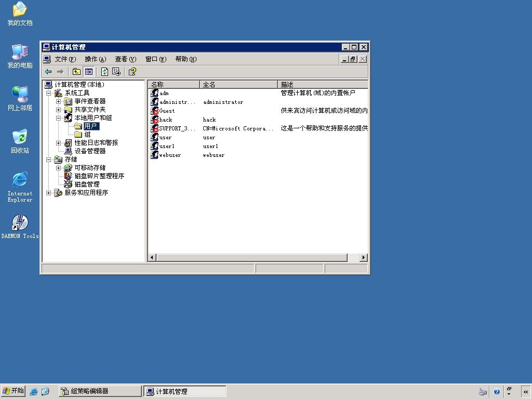This screenshot has width=532, height=399.
Task: Click the help icon in system tray
Action: click(497, 392)
